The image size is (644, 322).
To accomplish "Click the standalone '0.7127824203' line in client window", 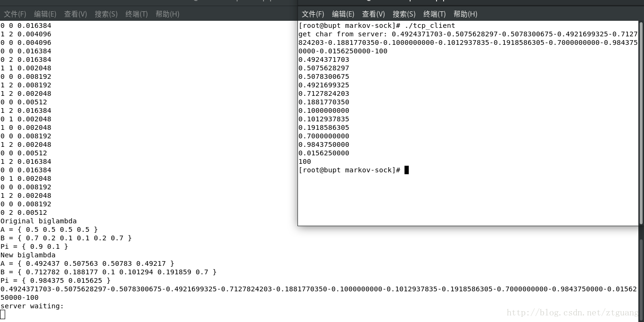I will 324,93.
